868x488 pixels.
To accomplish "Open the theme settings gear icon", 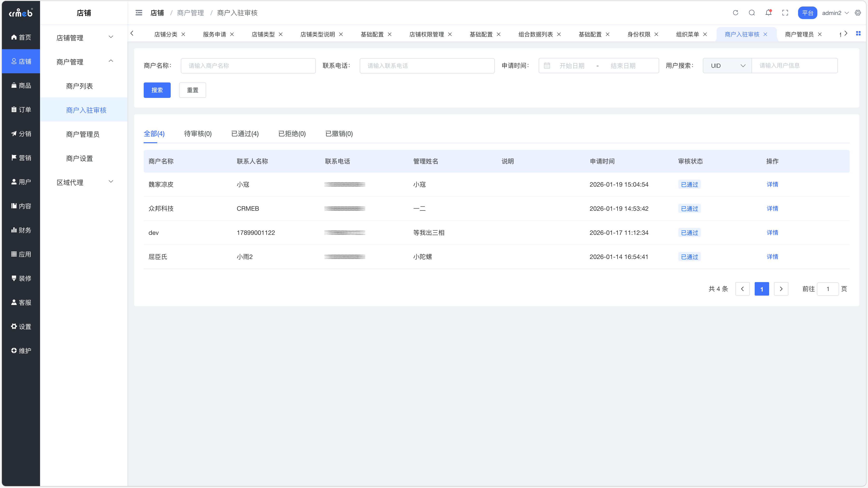I will tap(858, 13).
